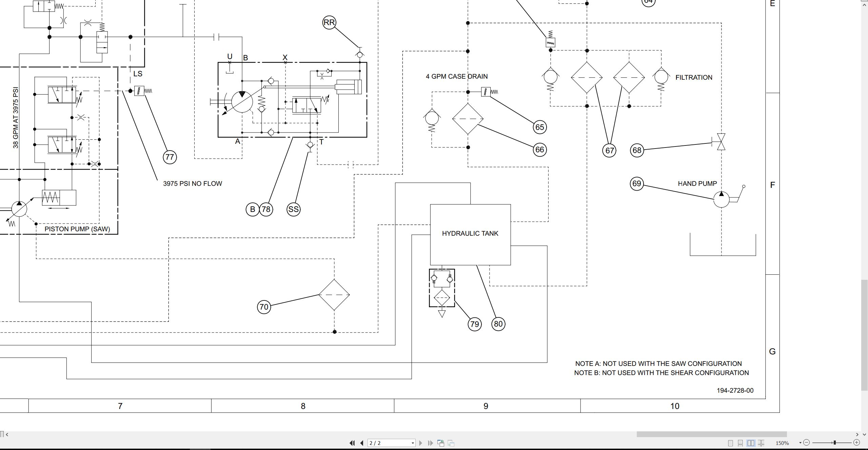Click the zoom slider handle

[x=834, y=443]
